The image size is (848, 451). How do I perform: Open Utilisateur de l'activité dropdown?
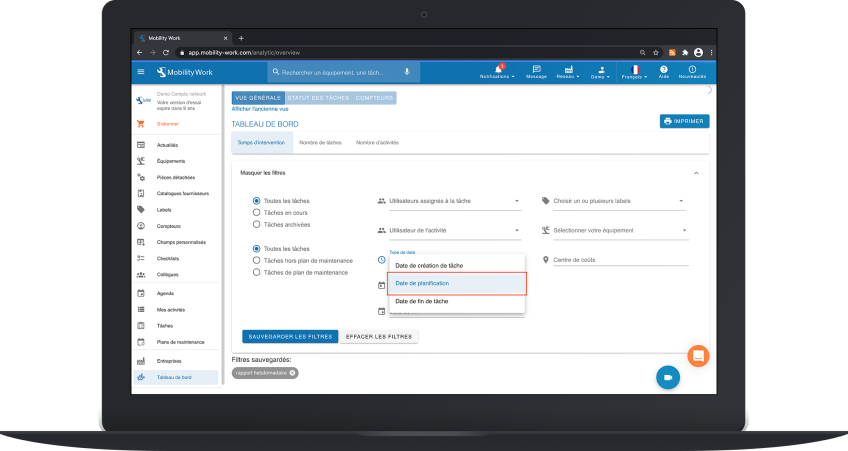(454, 230)
